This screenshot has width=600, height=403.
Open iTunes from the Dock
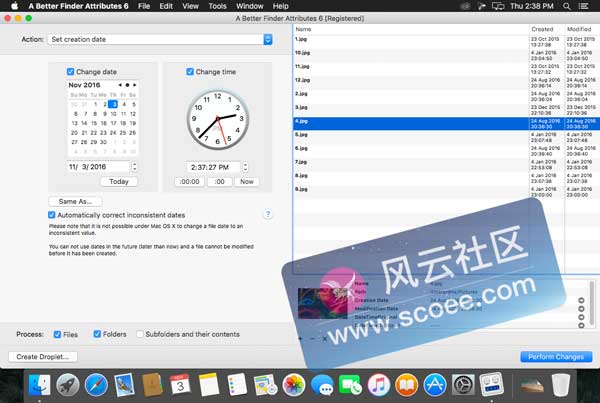click(378, 385)
